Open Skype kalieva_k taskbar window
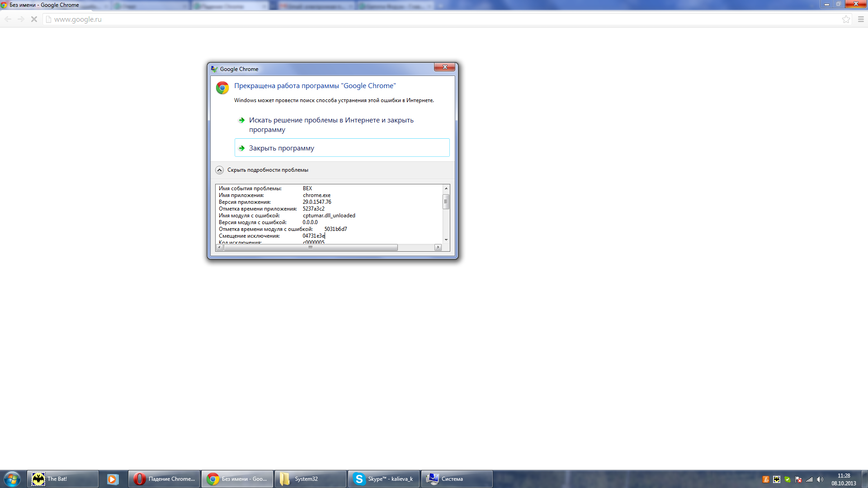The image size is (868, 488). (383, 479)
